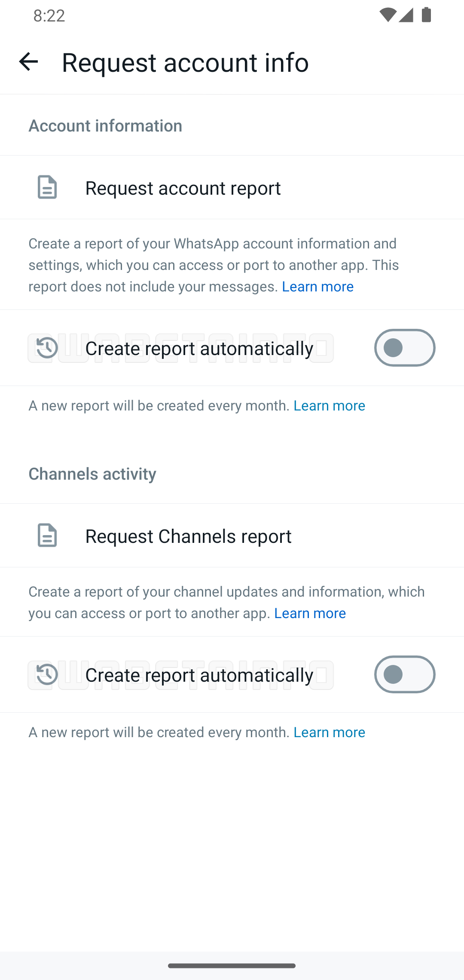Tap the Wi-Fi status bar icon
Viewport: 464px width, 980px height.
tap(388, 15)
